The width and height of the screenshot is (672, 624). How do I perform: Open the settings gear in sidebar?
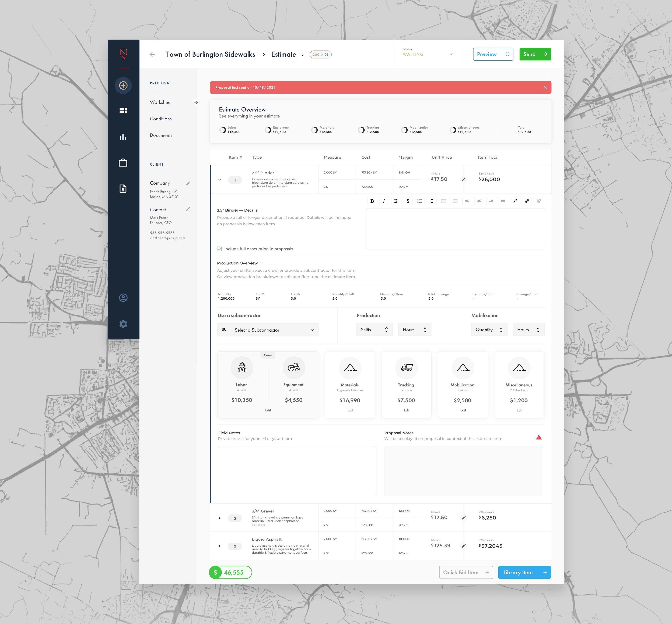click(123, 324)
